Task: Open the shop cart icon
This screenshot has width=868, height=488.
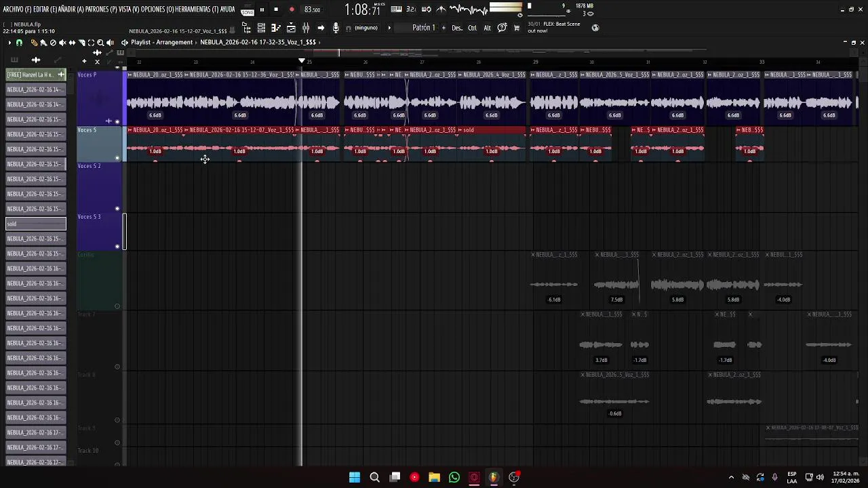Action: 517,28
